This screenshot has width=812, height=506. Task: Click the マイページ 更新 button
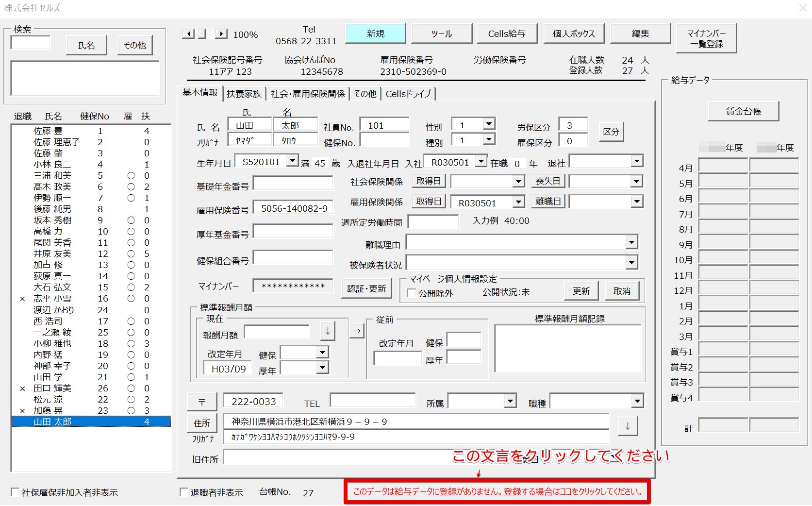[581, 291]
